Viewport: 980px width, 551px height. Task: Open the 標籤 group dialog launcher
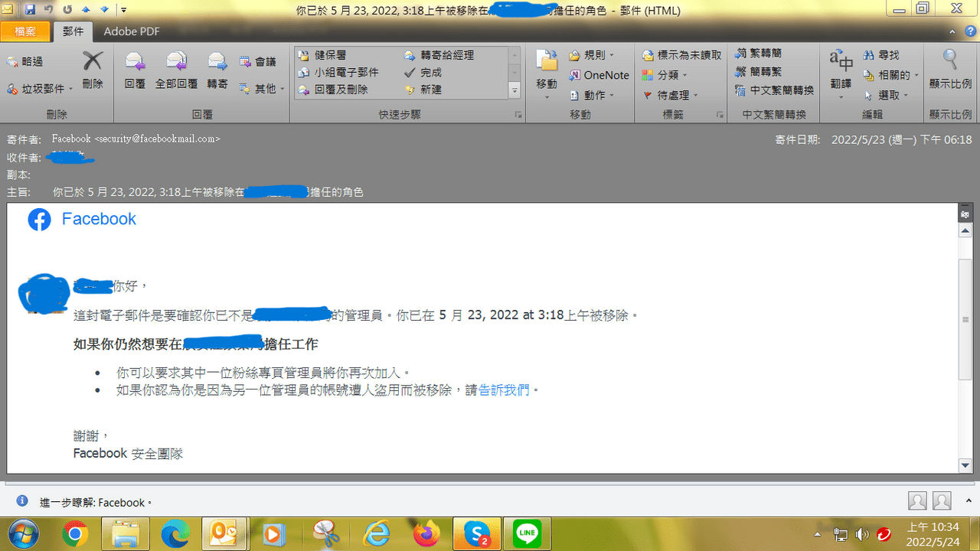[x=720, y=115]
